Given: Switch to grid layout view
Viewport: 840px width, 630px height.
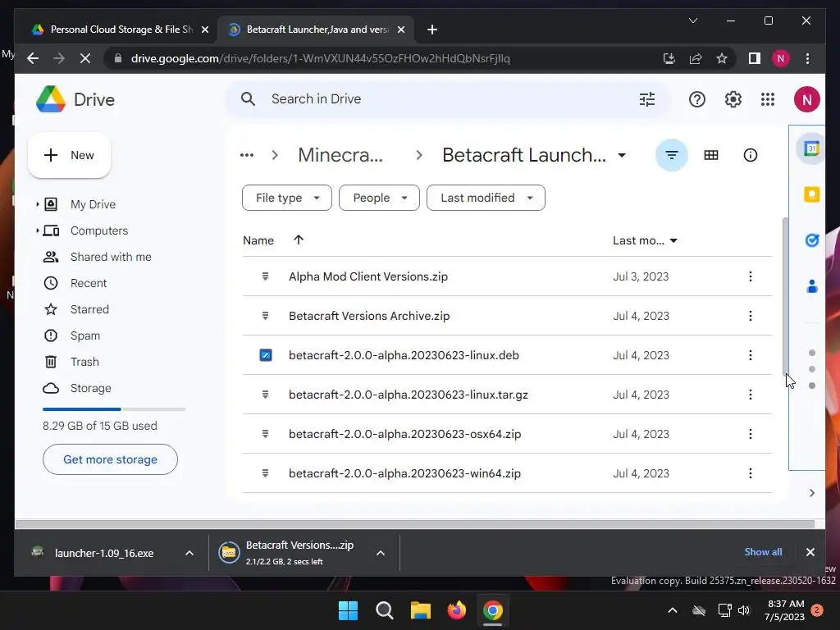Looking at the screenshot, I should pyautogui.click(x=711, y=155).
